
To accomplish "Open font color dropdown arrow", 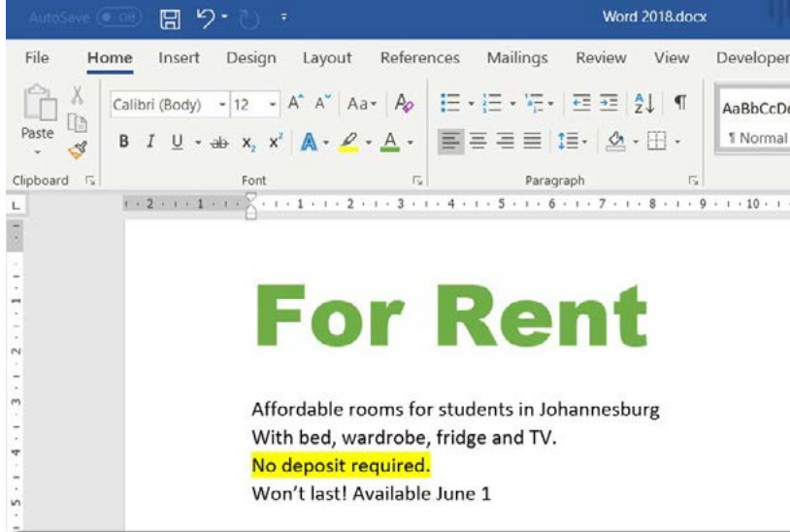I will tap(411, 143).
